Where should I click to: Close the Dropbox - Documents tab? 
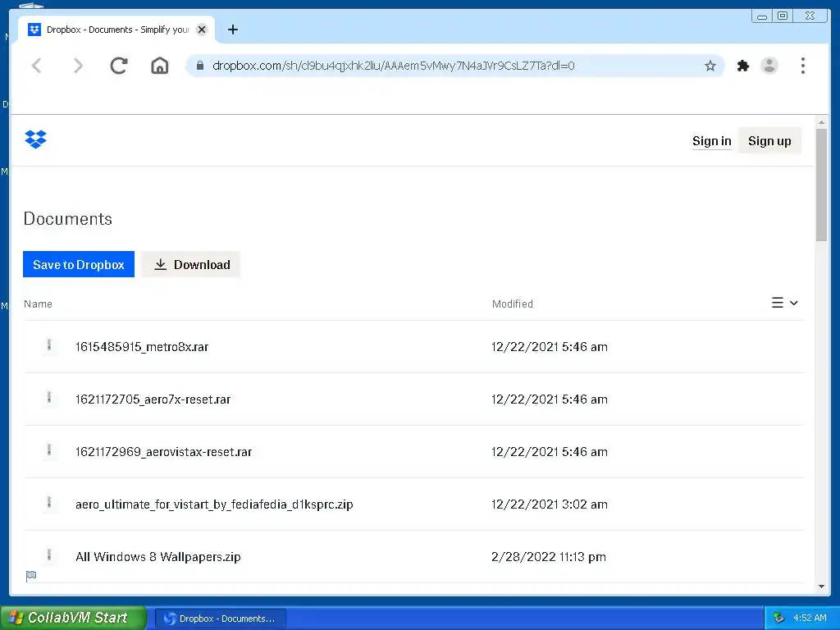(202, 30)
